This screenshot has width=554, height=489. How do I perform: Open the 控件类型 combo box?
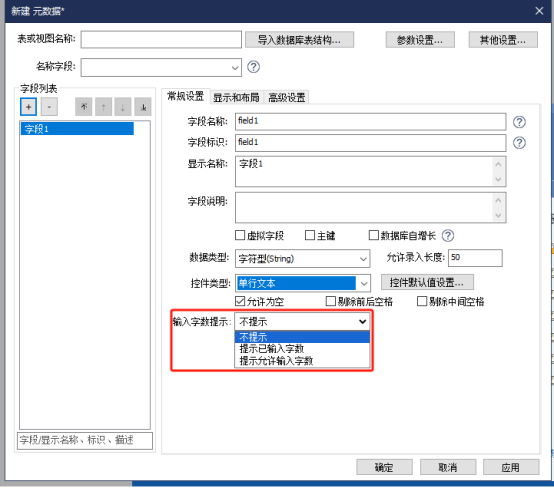click(x=303, y=283)
